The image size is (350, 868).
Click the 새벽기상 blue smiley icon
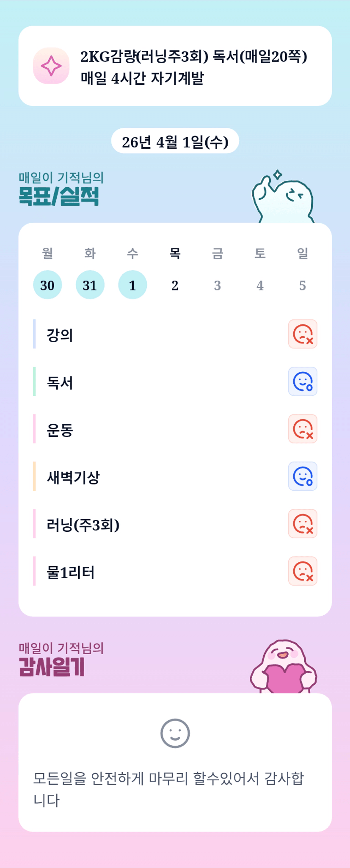pos(303,476)
